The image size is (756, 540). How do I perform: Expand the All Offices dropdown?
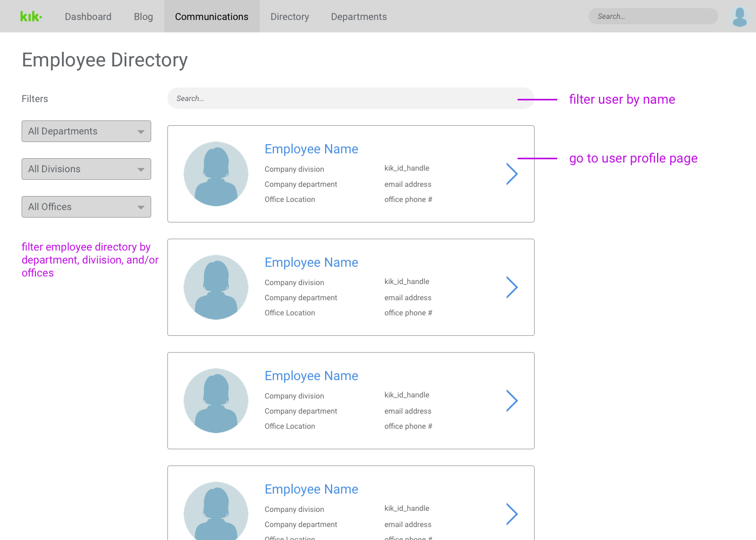pos(86,207)
